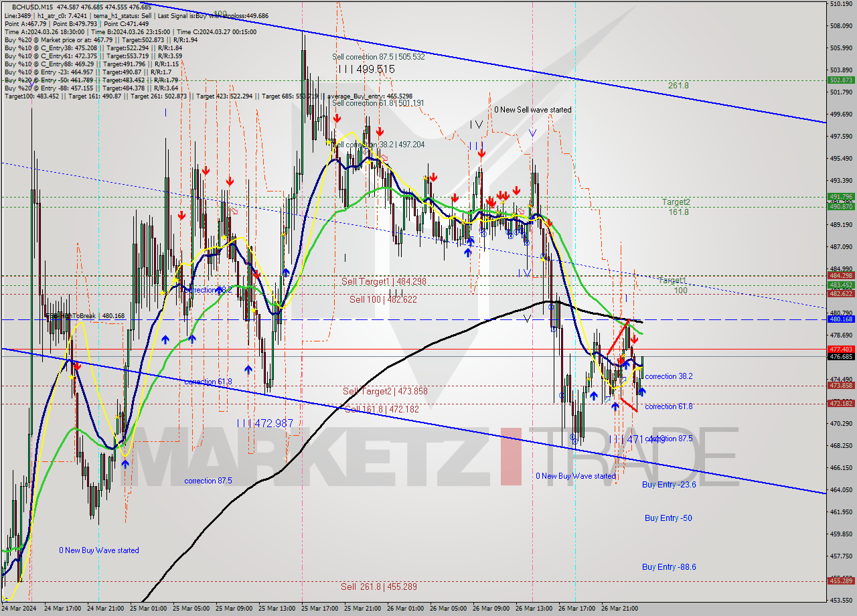
Task: Click the 'Target2' label on the right
Action: point(676,202)
